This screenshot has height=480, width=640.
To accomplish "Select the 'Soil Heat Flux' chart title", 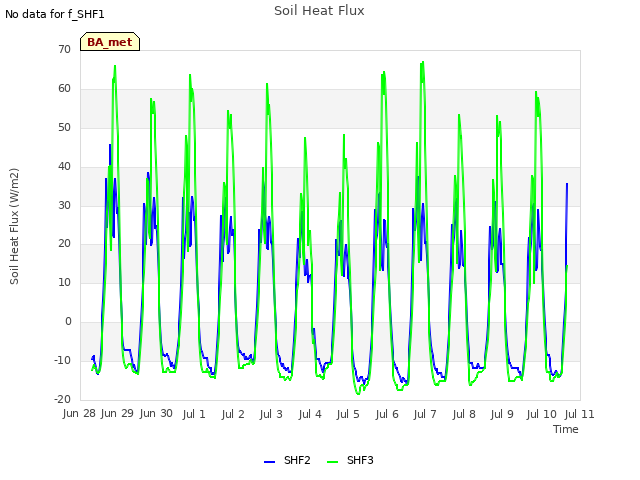I will tap(319, 11).
